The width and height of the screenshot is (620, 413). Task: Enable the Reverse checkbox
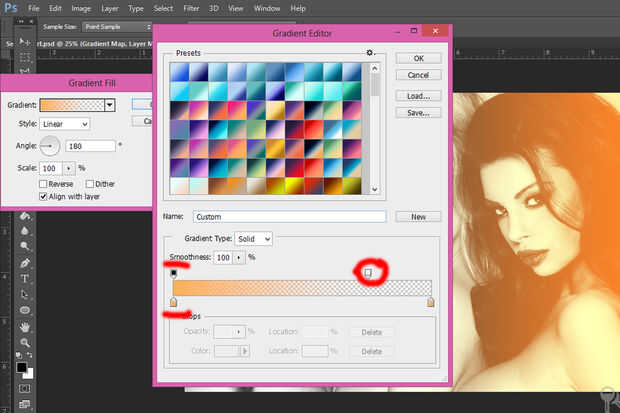pyautogui.click(x=43, y=184)
